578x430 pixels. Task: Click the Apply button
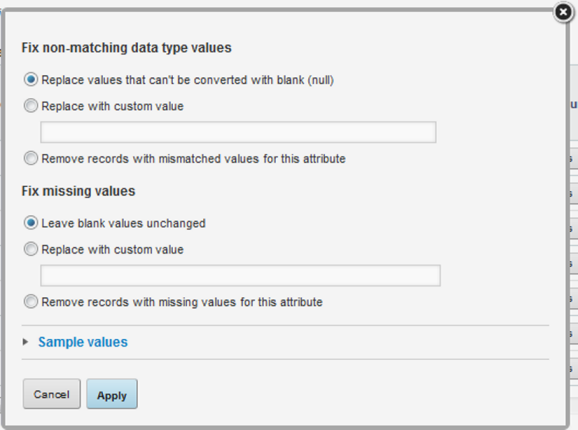click(112, 394)
